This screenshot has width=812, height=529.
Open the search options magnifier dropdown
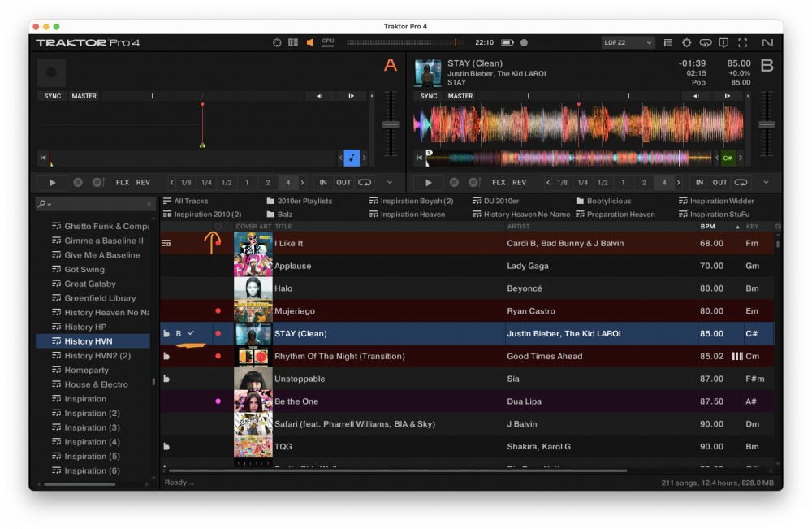[x=45, y=204]
